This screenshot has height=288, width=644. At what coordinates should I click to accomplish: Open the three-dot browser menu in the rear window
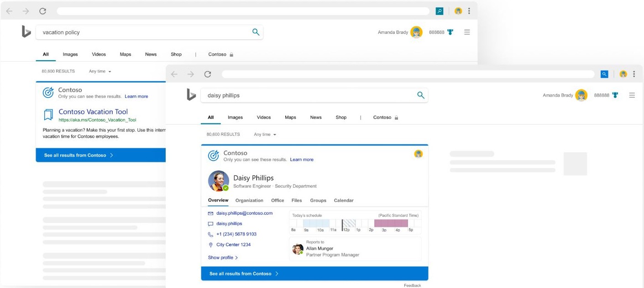(469, 11)
